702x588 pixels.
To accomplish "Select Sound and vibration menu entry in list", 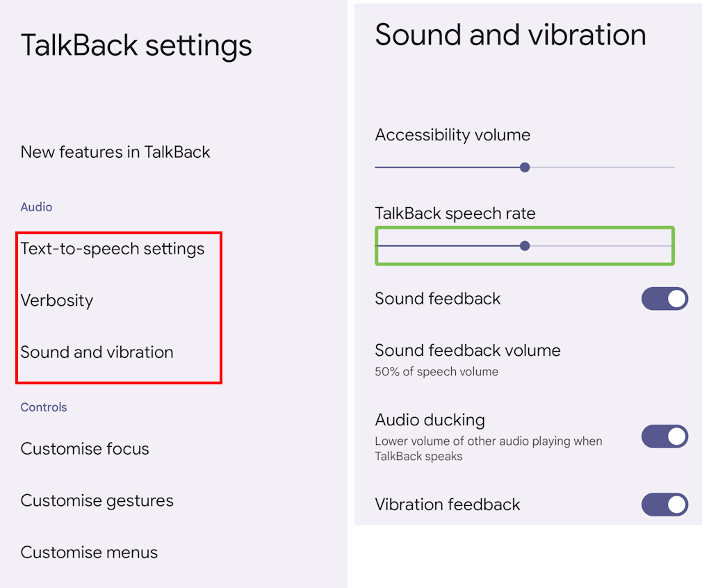I will click(x=97, y=352).
